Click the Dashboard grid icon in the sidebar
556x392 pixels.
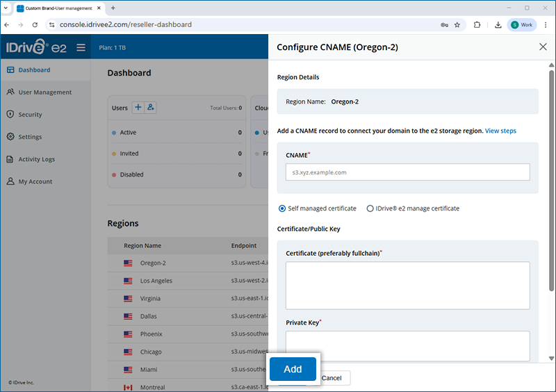(10, 70)
